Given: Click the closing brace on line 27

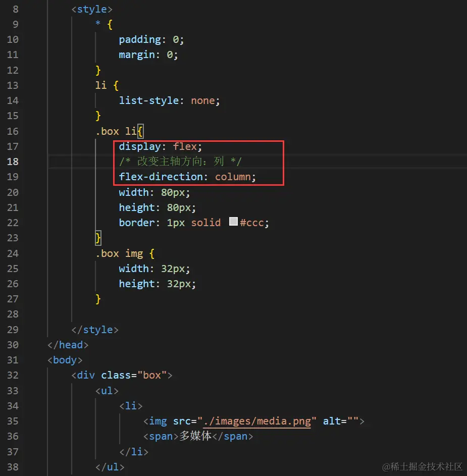Looking at the screenshot, I should coord(98,299).
